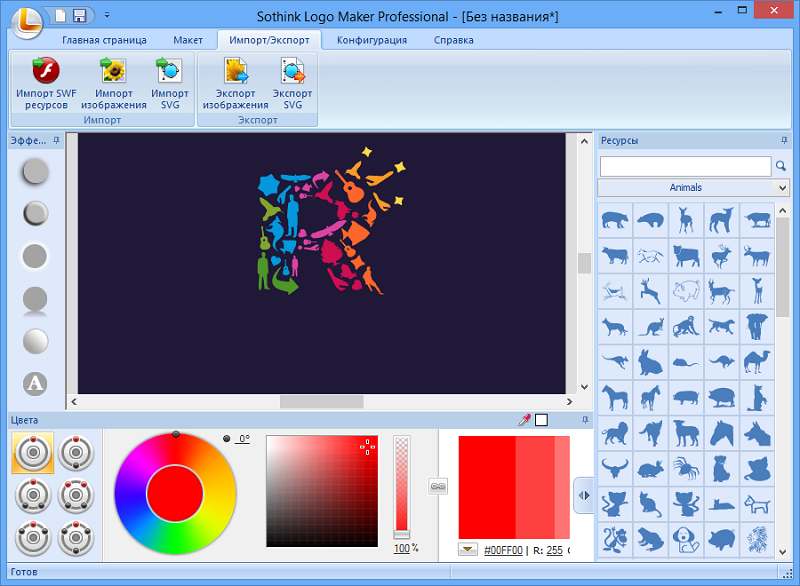
Task: Click Export SVG icon
Action: (x=292, y=71)
